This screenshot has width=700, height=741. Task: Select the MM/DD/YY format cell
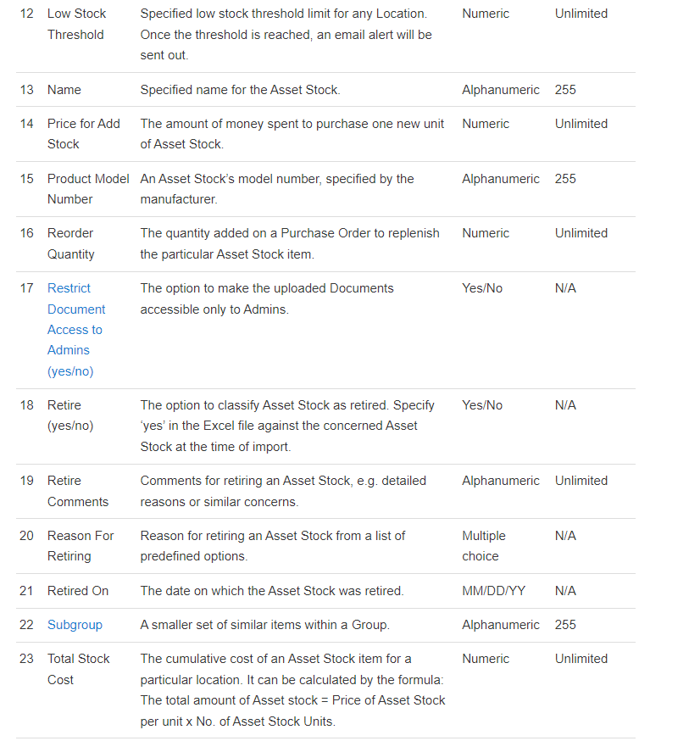493,591
